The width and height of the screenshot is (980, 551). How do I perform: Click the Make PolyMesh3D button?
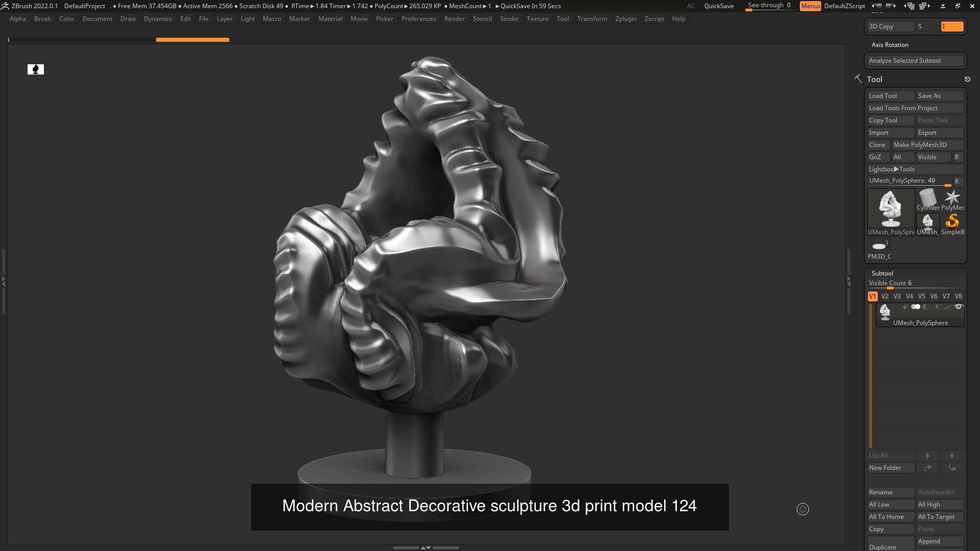tap(927, 145)
